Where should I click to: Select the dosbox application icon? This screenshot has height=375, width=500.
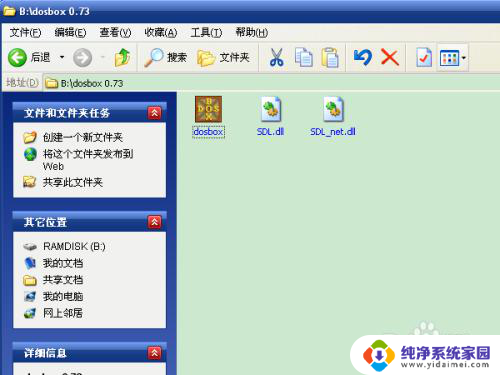208,109
